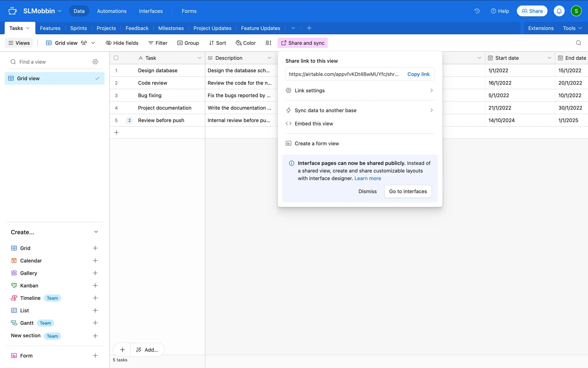Click row height icon in toolbar
This screenshot has height=368, width=588.
(x=268, y=43)
